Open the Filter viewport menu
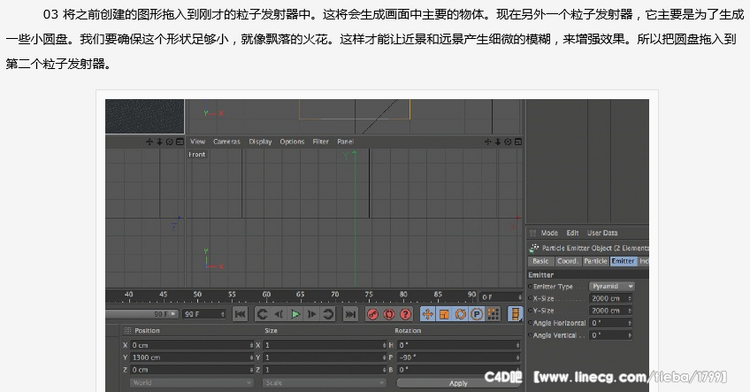Screen dimensions: 750x392 tap(321, 142)
